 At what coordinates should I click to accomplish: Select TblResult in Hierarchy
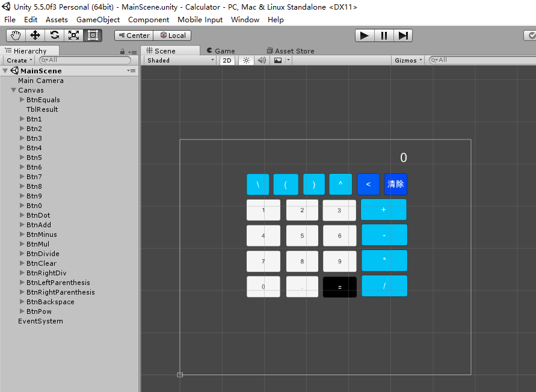[x=42, y=109]
